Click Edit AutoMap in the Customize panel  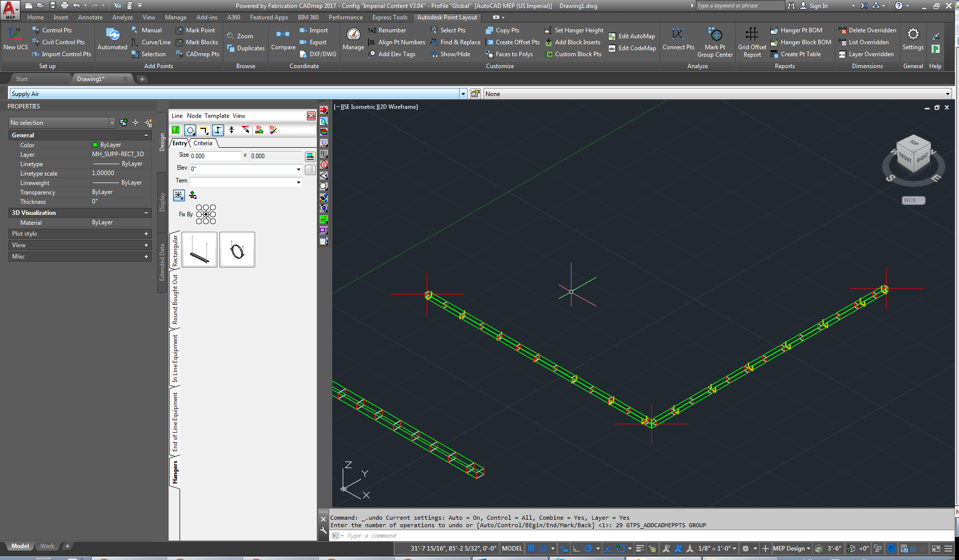pos(632,36)
